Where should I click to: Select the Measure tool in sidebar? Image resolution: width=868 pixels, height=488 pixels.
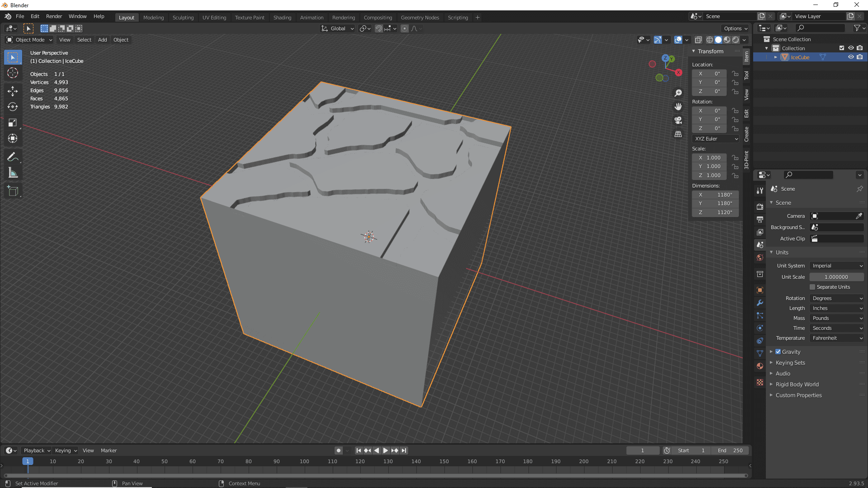pos(13,172)
